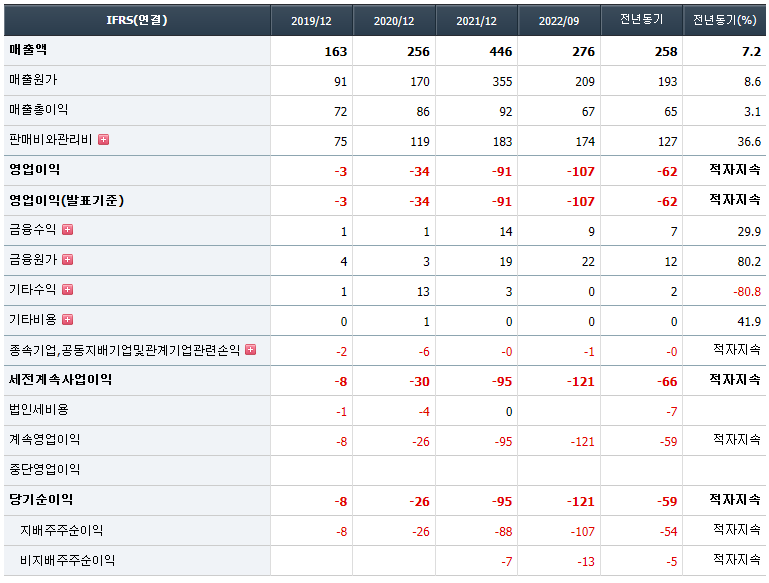
Task: Select the 매출액 row label
Action: [28, 50]
